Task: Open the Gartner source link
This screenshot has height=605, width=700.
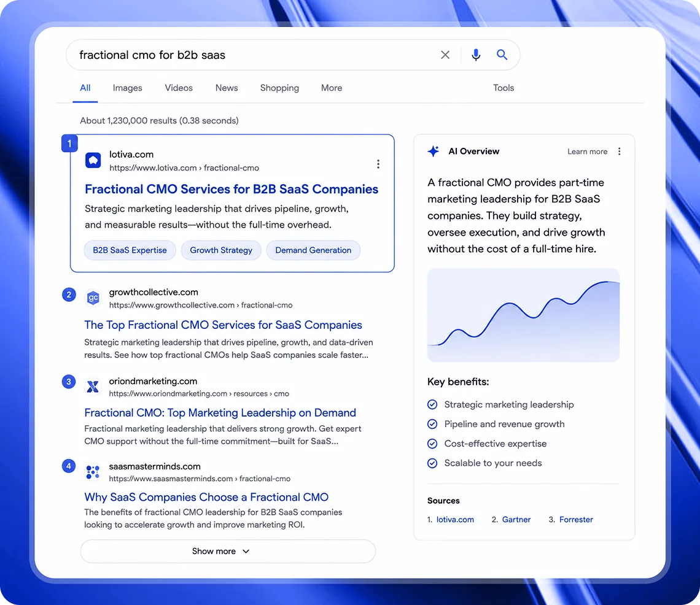Action: point(516,519)
